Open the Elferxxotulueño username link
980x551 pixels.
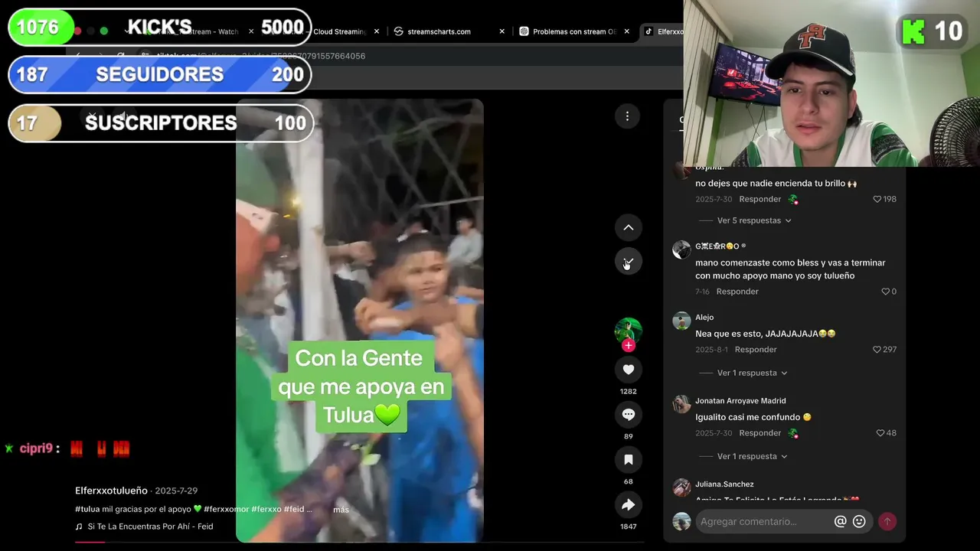(112, 491)
